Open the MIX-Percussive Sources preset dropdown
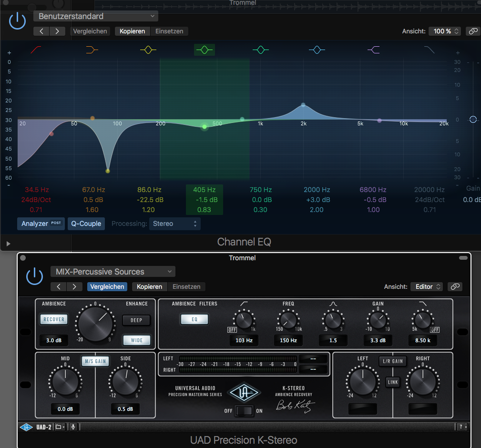This screenshot has width=481, height=448. click(113, 271)
